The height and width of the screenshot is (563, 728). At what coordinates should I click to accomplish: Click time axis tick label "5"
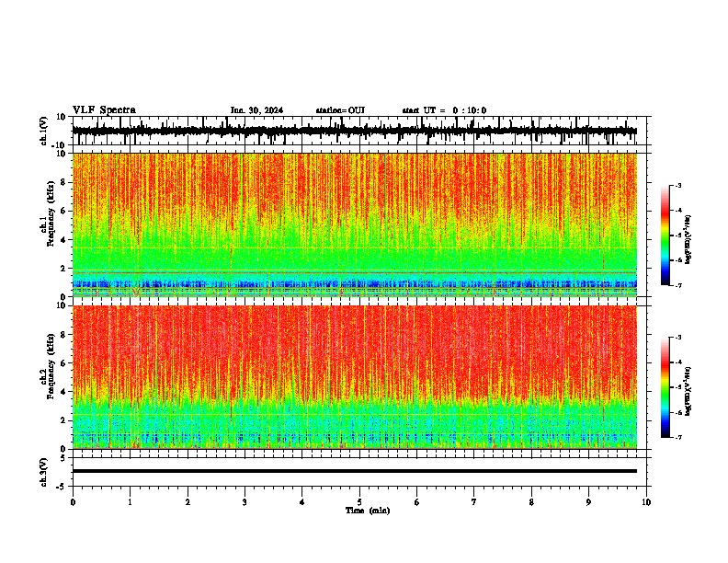pyautogui.click(x=359, y=502)
